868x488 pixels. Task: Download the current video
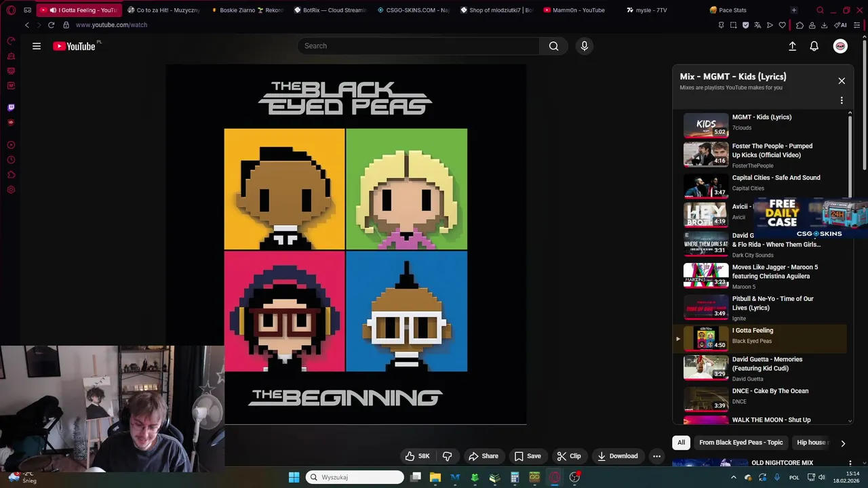click(x=618, y=456)
